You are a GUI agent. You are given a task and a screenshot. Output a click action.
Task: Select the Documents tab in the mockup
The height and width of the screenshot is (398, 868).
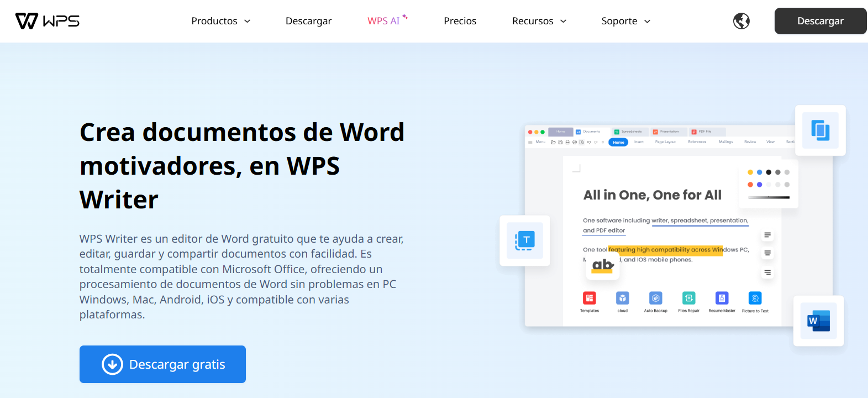(592, 132)
